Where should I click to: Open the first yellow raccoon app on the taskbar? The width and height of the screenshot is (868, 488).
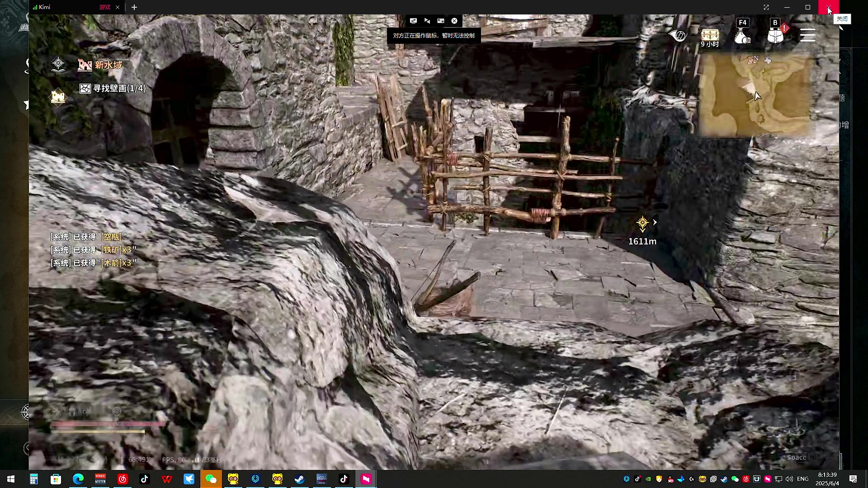233,479
